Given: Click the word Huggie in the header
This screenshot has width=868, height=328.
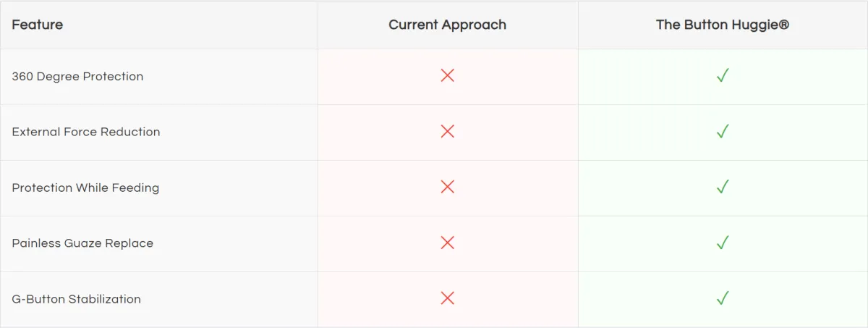Looking at the screenshot, I should 756,25.
